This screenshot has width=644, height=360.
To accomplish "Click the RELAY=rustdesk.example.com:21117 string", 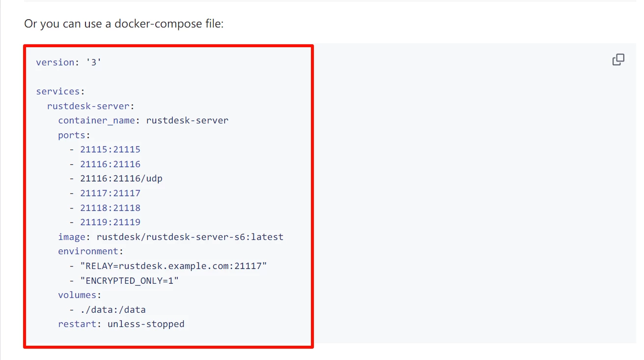I will 173,266.
